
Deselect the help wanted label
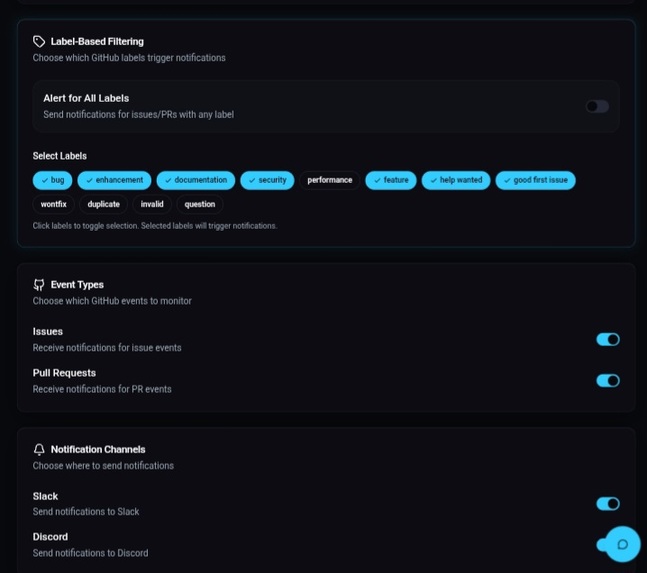[456, 180]
